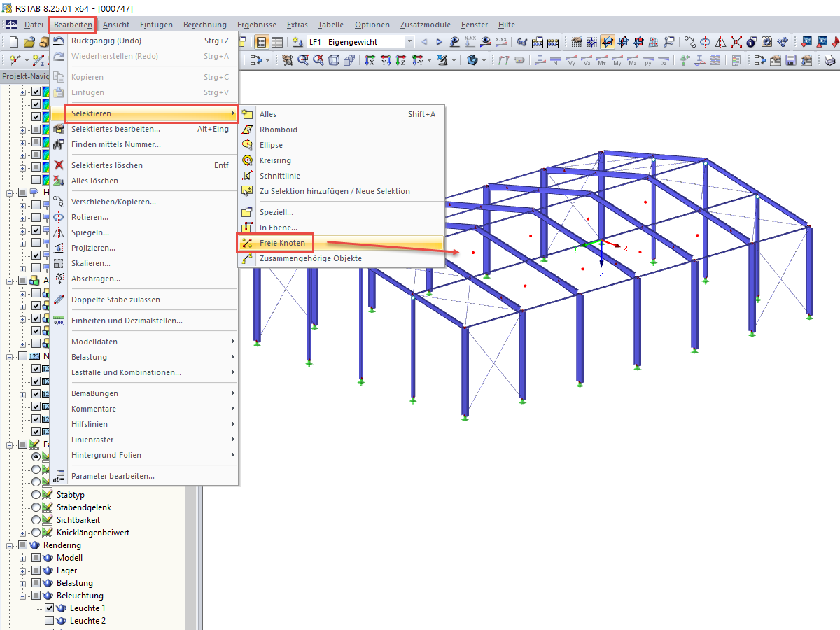This screenshot has width=840, height=630.
Task: Click the open folder icon in toolbar
Action: [x=29, y=42]
